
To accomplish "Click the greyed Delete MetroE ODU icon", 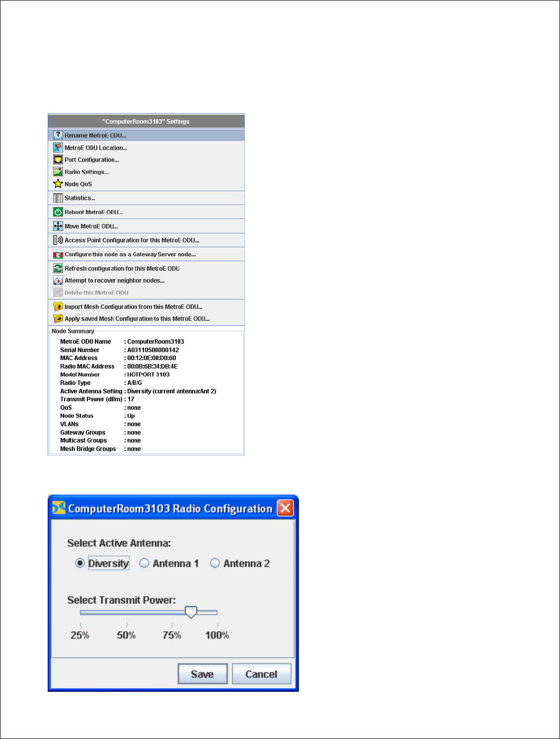I will (x=58, y=293).
